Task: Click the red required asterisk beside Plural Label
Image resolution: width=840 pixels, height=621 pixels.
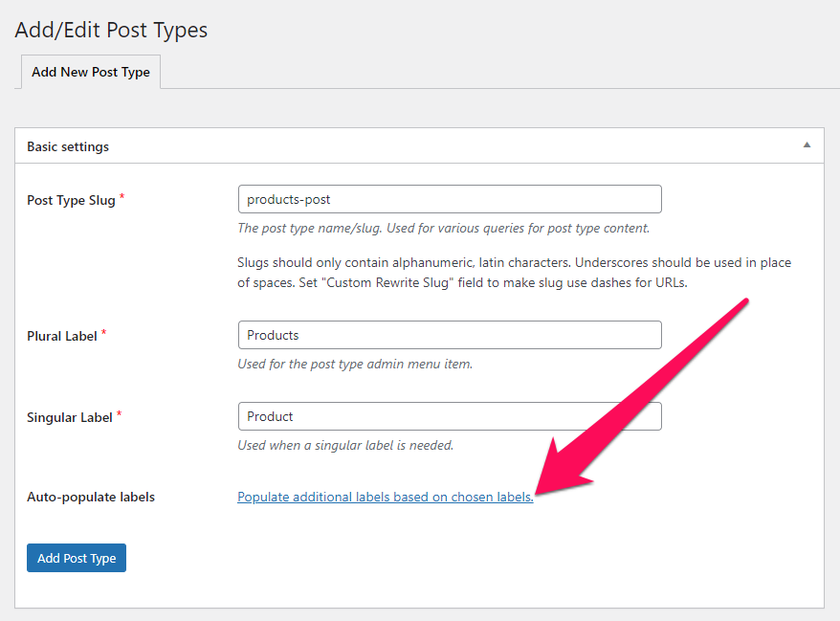Action: pyautogui.click(x=104, y=332)
